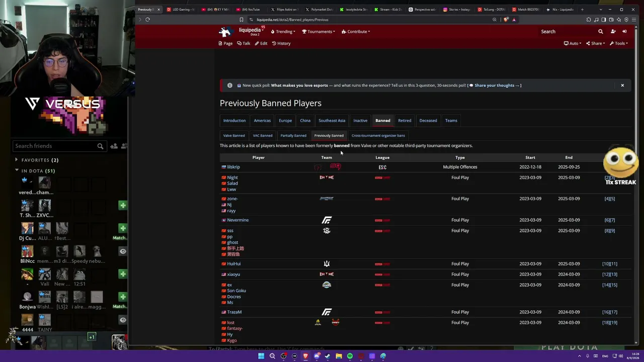Screen dimensions: 644x362
Task: Click the log in icon in header
Action: point(624,31)
